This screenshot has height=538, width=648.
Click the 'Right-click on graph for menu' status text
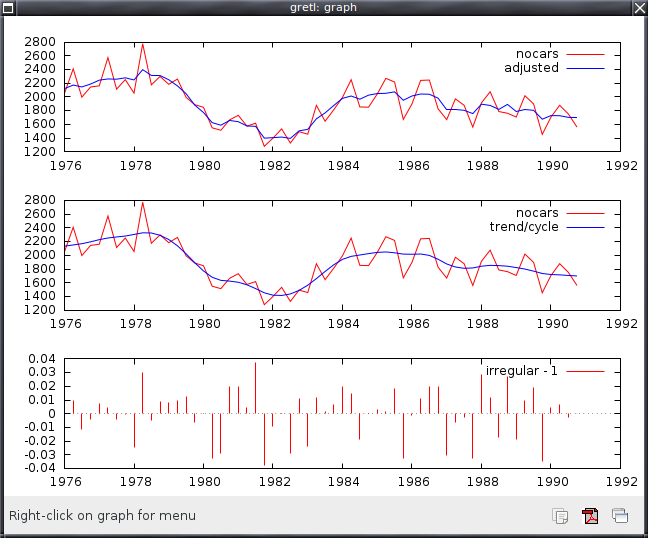(102, 516)
